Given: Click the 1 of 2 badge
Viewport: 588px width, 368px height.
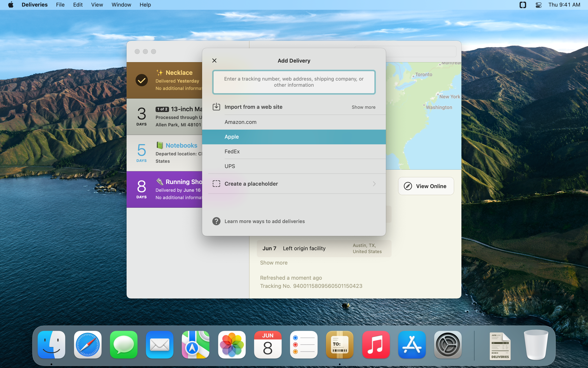Looking at the screenshot, I should [162, 109].
